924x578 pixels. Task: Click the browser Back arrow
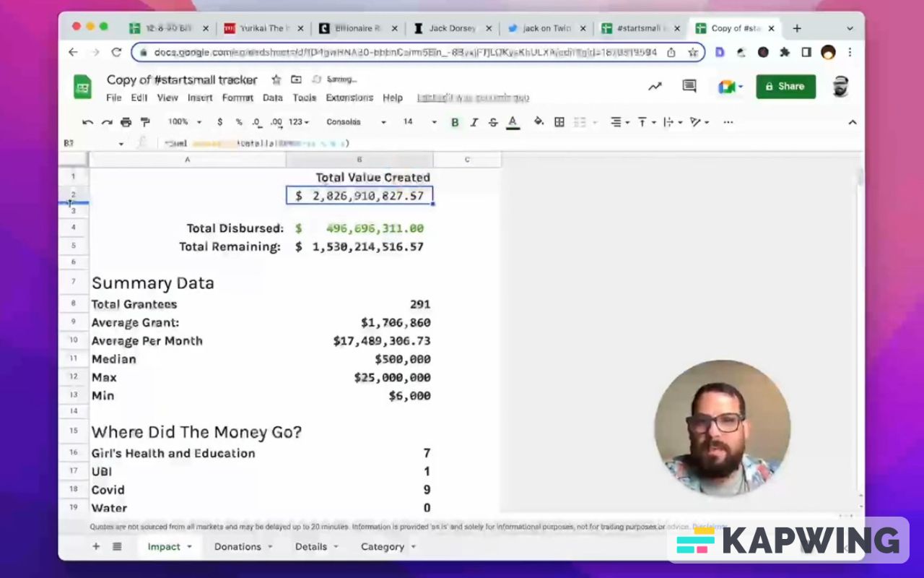click(73, 52)
